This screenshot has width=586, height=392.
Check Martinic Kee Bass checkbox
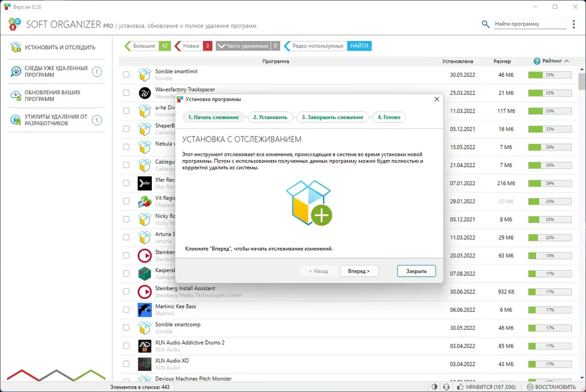pos(127,310)
